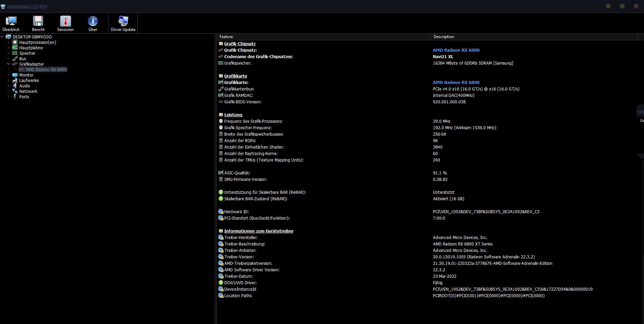Click the Netzwerk network icon
644x324 pixels.
[15, 91]
